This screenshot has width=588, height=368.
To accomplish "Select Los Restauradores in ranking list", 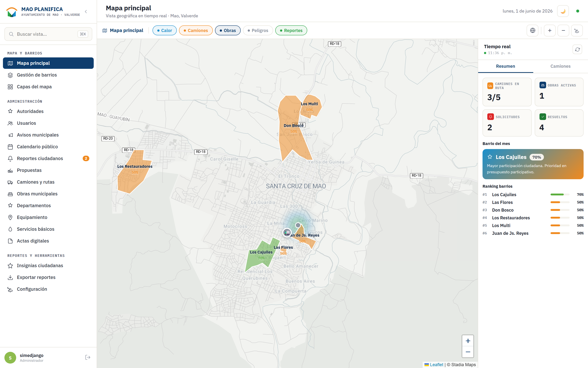I will (533, 218).
